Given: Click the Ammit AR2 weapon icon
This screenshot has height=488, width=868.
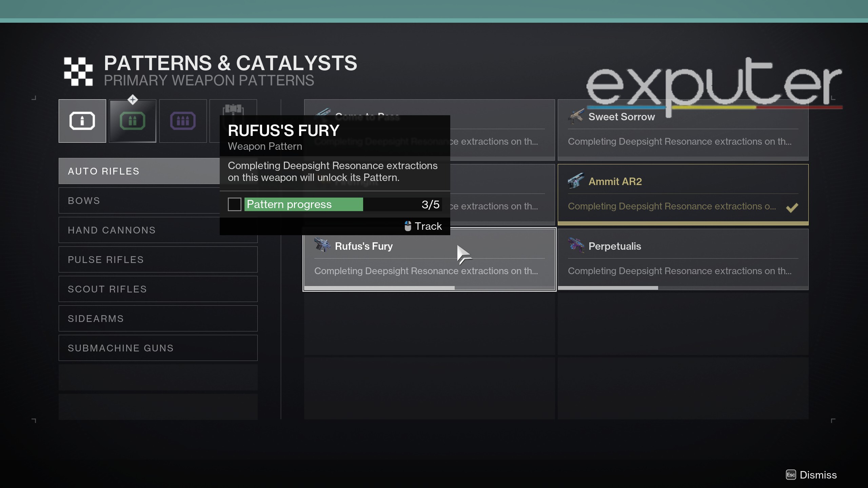Looking at the screenshot, I should pyautogui.click(x=576, y=181).
